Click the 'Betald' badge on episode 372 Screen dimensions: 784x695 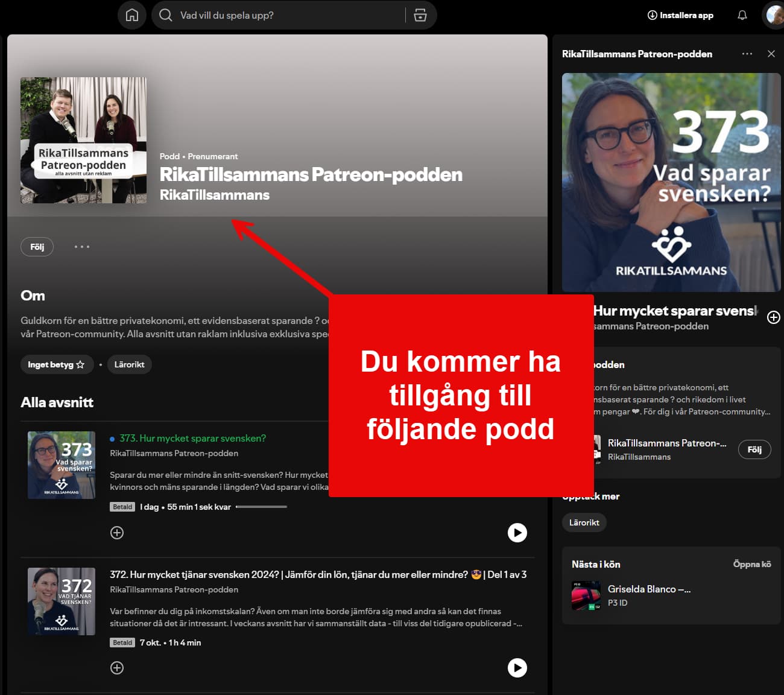coord(122,643)
